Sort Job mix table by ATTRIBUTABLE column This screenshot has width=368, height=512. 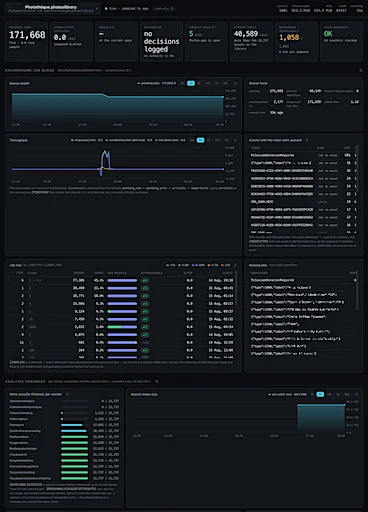point(152,273)
